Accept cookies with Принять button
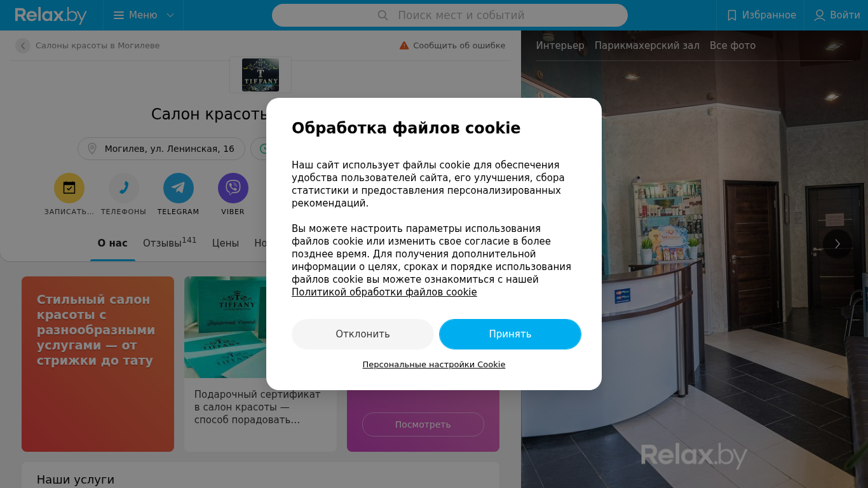The height and width of the screenshot is (488, 868). 510,334
